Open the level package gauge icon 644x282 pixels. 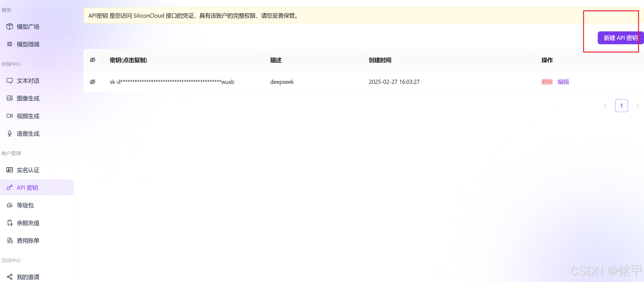9,205
